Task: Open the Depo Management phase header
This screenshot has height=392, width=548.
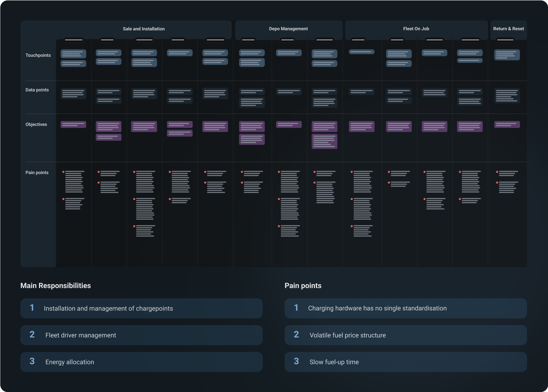Action: pyautogui.click(x=288, y=29)
